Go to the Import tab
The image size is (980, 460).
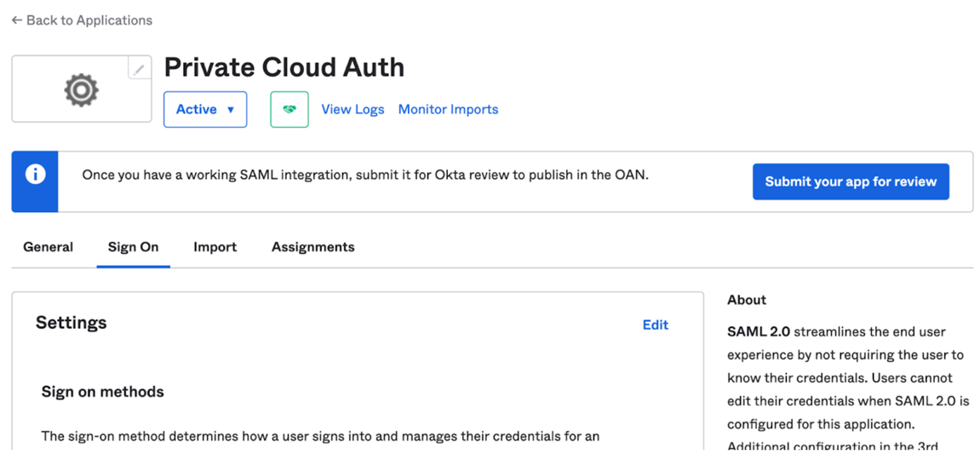pos(215,247)
